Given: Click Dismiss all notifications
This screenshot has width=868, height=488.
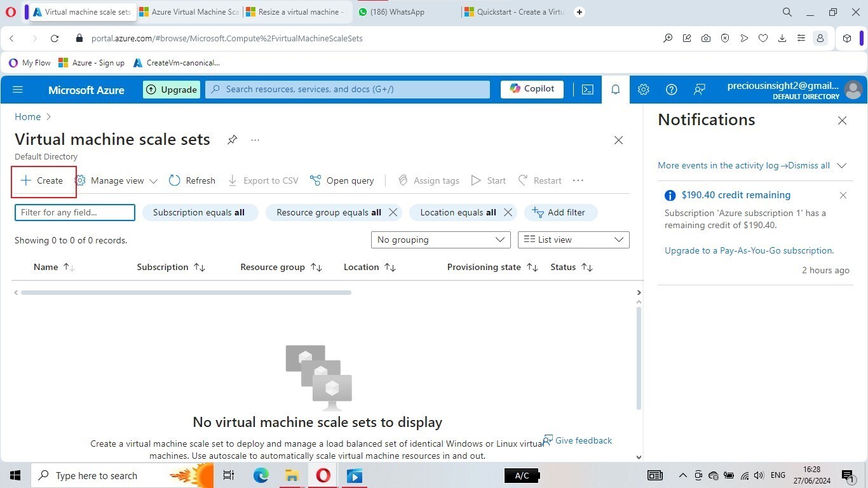Looking at the screenshot, I should tap(809, 166).
